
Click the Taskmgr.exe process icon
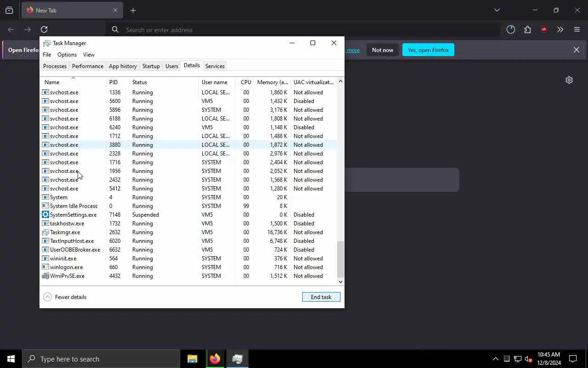[x=45, y=232]
